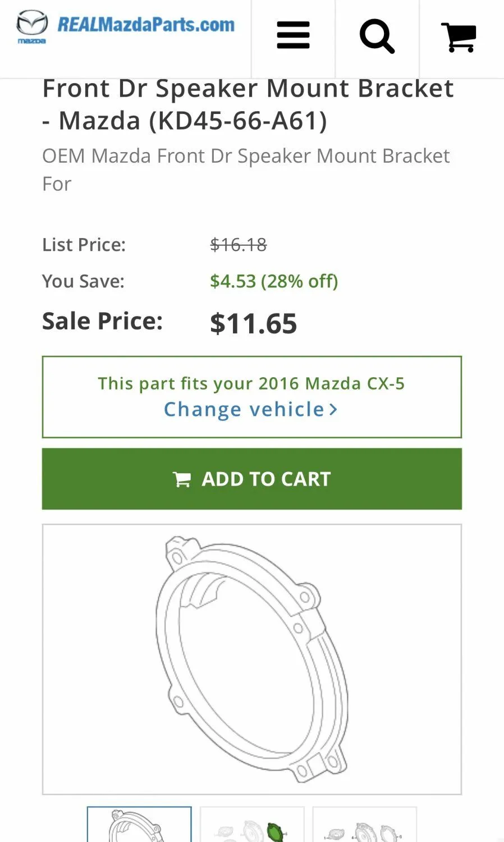Click the Mazda emblem logo

pyautogui.click(x=31, y=25)
